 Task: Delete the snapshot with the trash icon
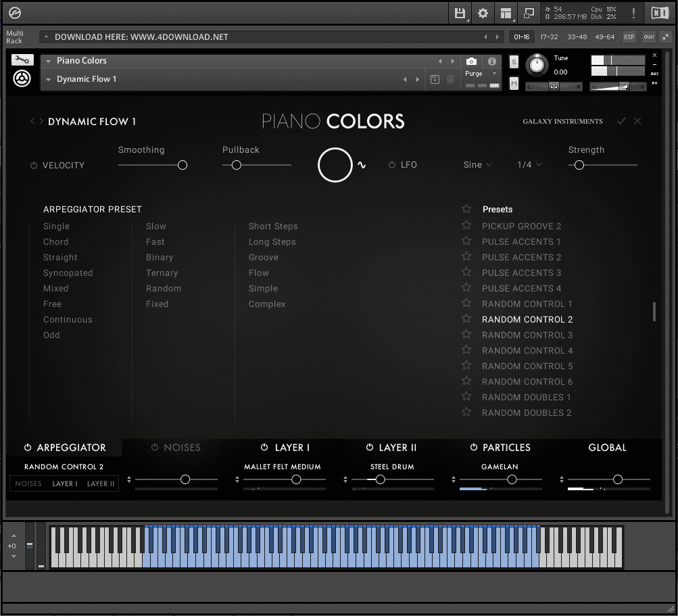451,79
